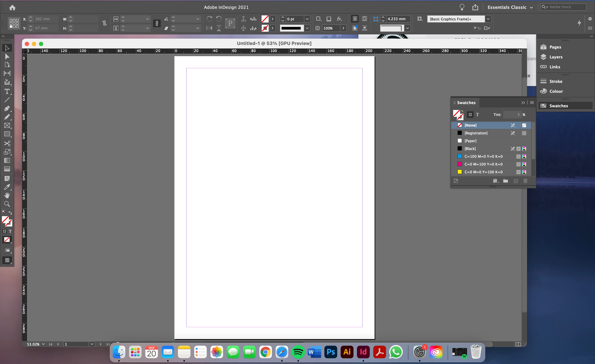Expand the Basic Graphics Frame style dropdown
Viewport: 595px width, 364px height.
[x=488, y=19]
